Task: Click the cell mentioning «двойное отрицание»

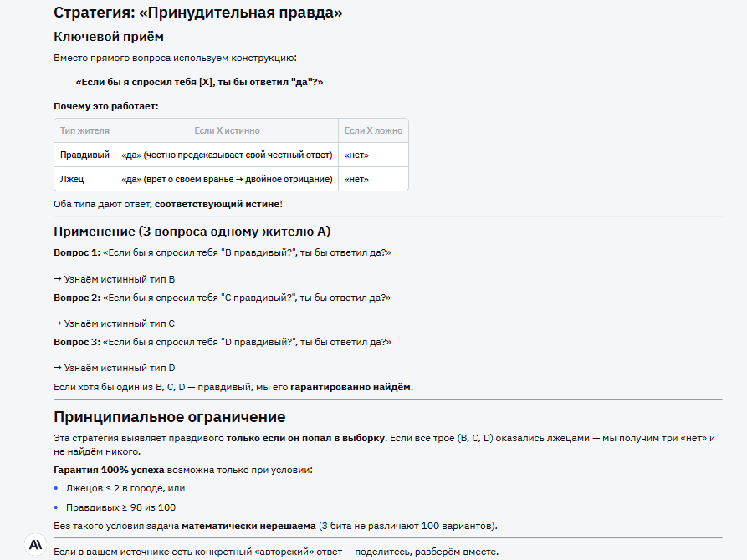Action: click(x=227, y=179)
